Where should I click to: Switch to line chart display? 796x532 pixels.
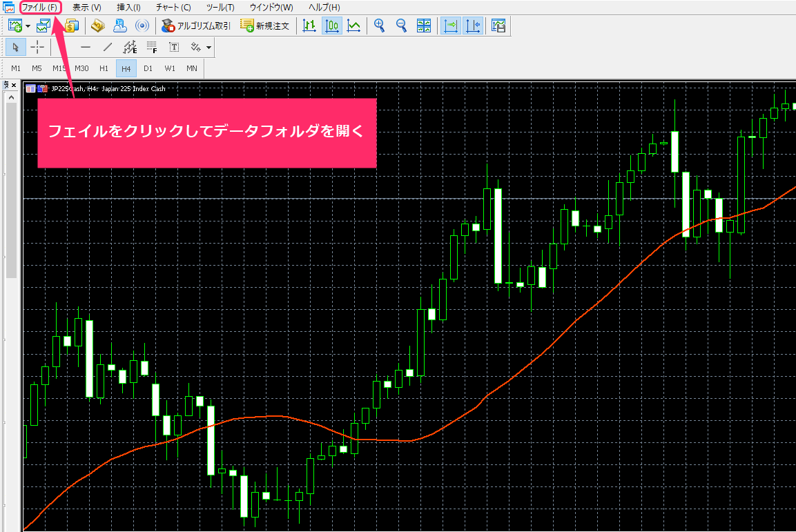point(353,26)
